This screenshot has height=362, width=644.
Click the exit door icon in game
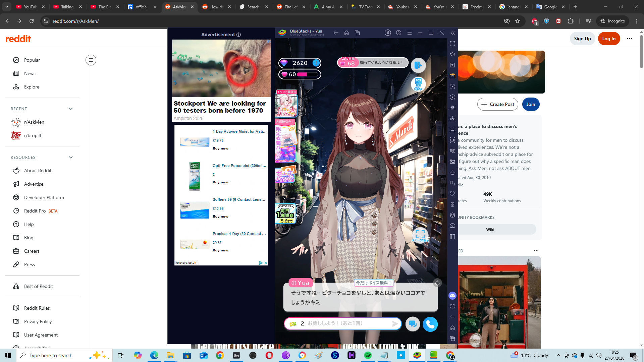pyautogui.click(x=418, y=65)
